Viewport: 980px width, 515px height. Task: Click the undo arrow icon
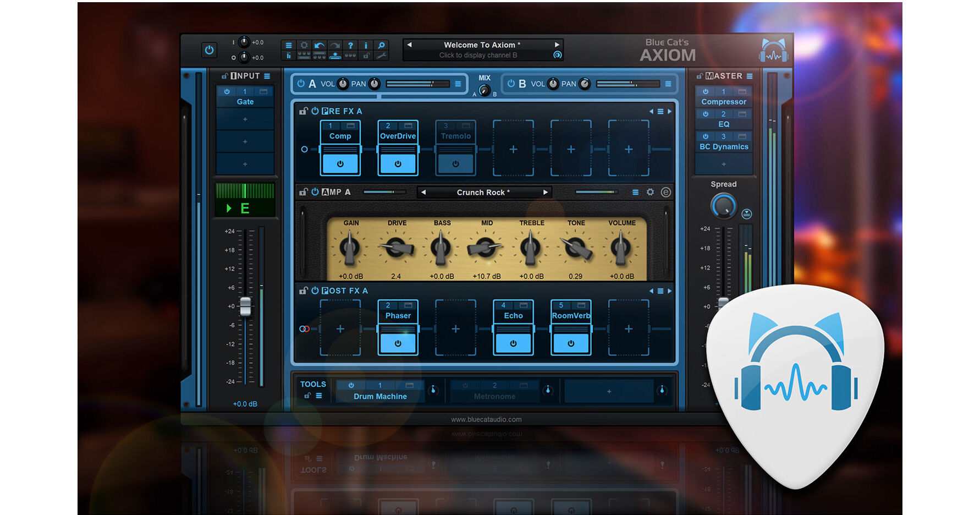320,45
